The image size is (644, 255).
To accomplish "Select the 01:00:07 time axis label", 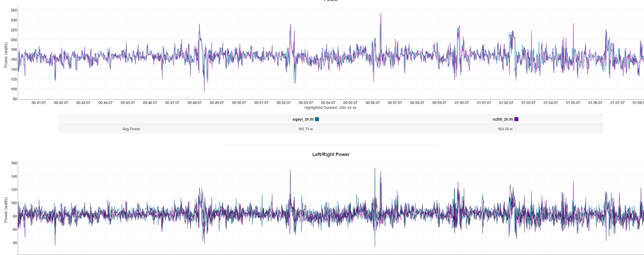I will 461,103.
